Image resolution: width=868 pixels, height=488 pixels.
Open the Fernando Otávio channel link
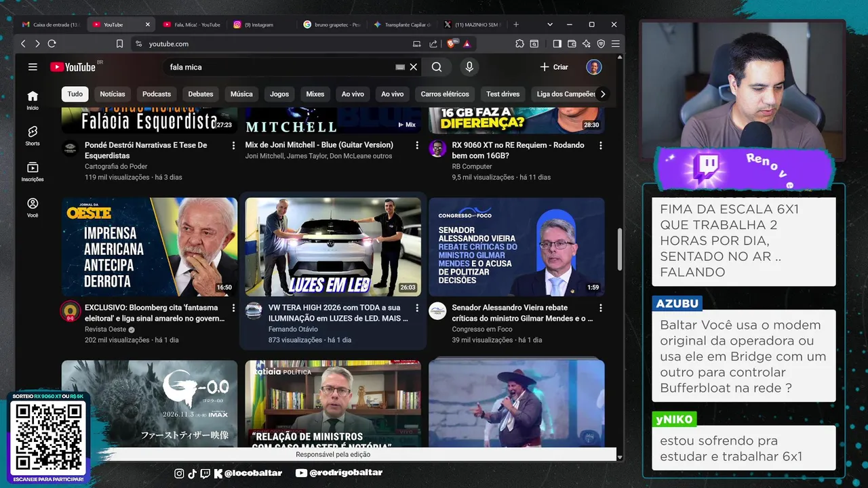point(293,329)
